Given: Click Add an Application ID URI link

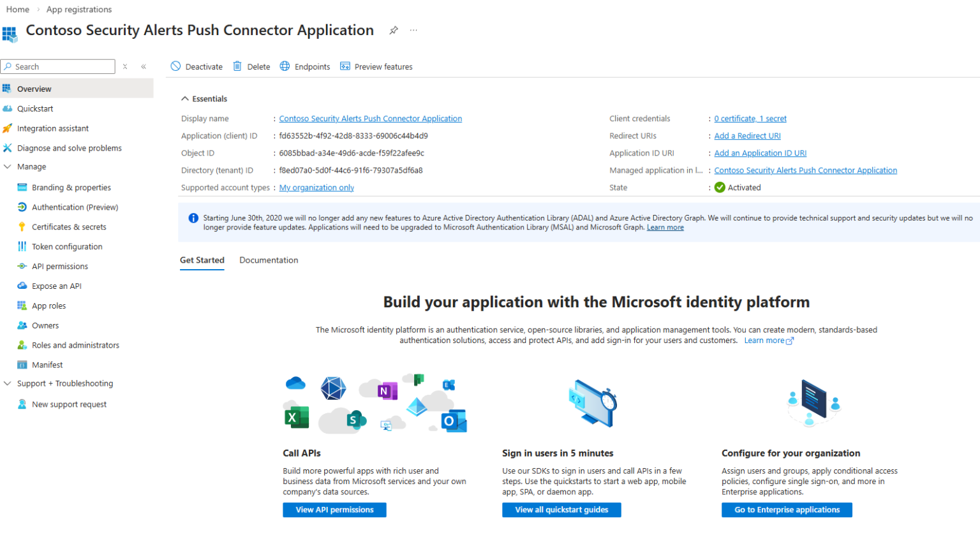Looking at the screenshot, I should 760,153.
